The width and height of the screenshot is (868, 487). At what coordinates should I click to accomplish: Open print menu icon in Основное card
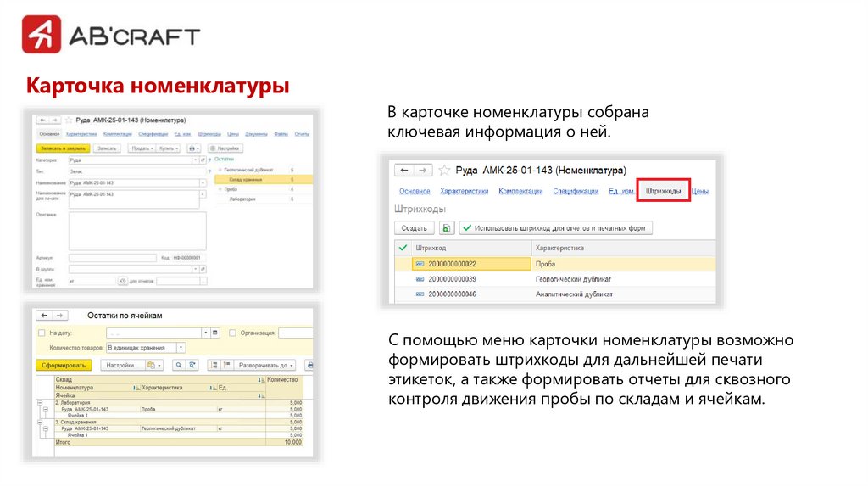point(193,148)
